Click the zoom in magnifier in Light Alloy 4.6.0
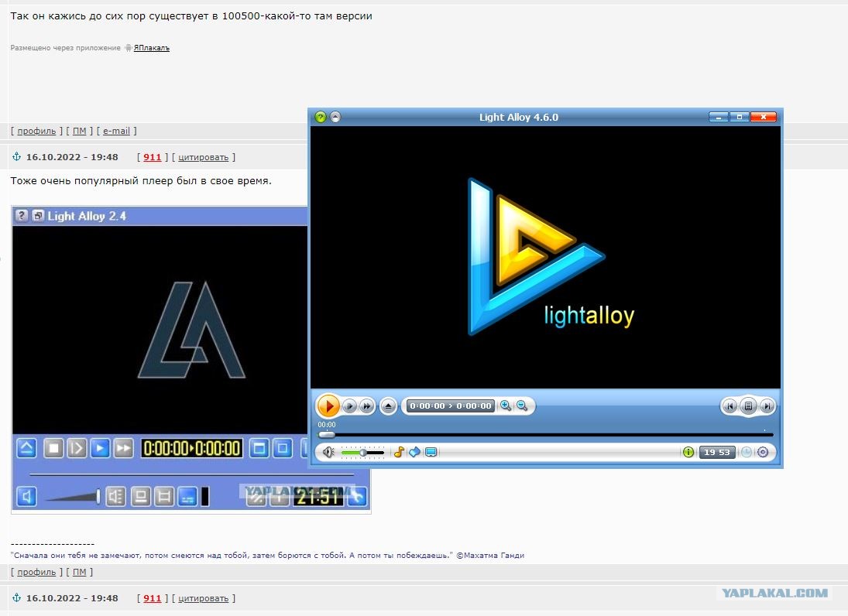Viewport: 848px width, 616px height. [x=506, y=406]
